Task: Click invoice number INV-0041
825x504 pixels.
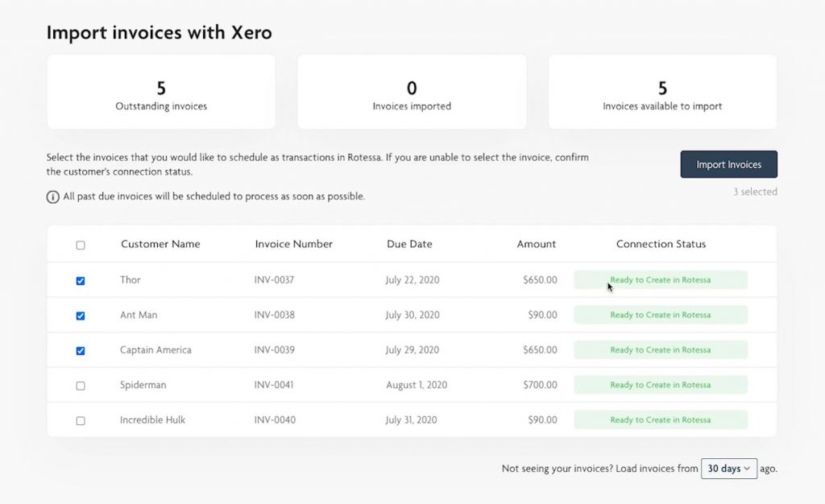Action: pos(274,385)
